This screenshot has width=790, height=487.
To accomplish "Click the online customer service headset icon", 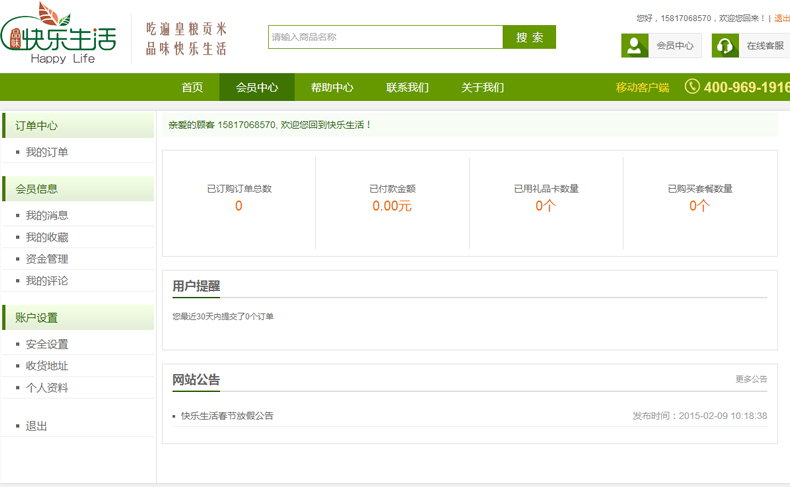I will pyautogui.click(x=725, y=46).
